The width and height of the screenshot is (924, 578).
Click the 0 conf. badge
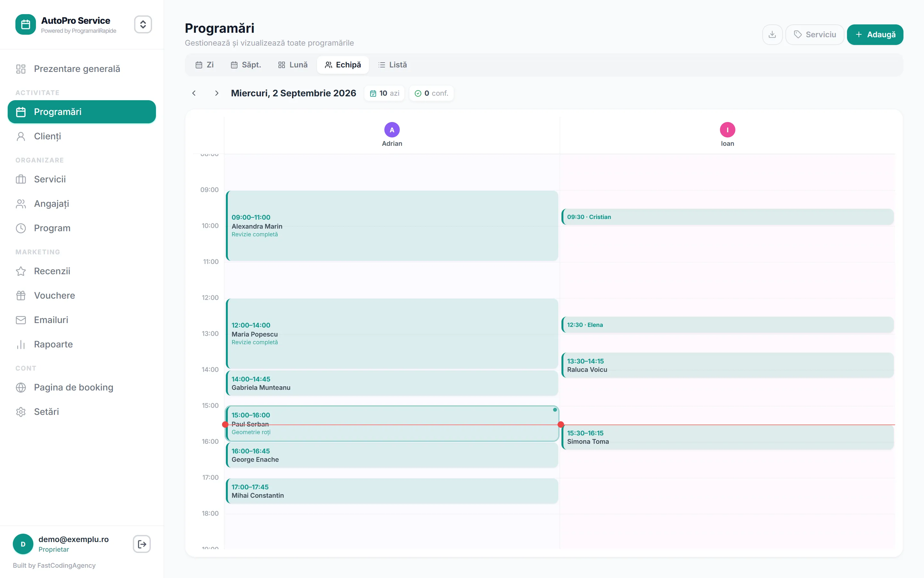(432, 93)
